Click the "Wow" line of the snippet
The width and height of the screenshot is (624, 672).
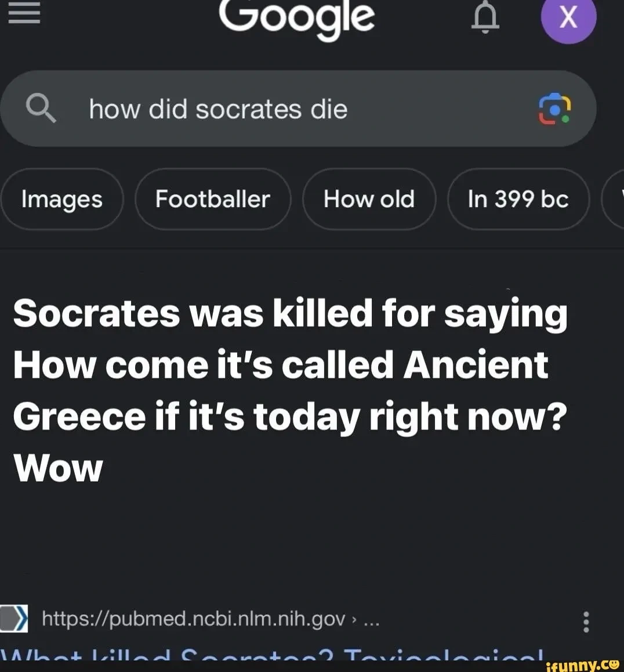(58, 468)
